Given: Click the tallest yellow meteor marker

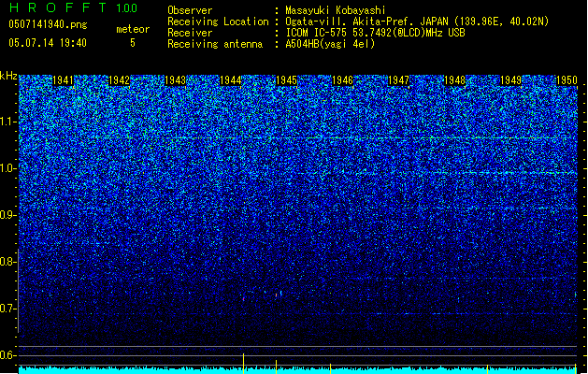Looking at the screenshot, I should click(243, 364).
